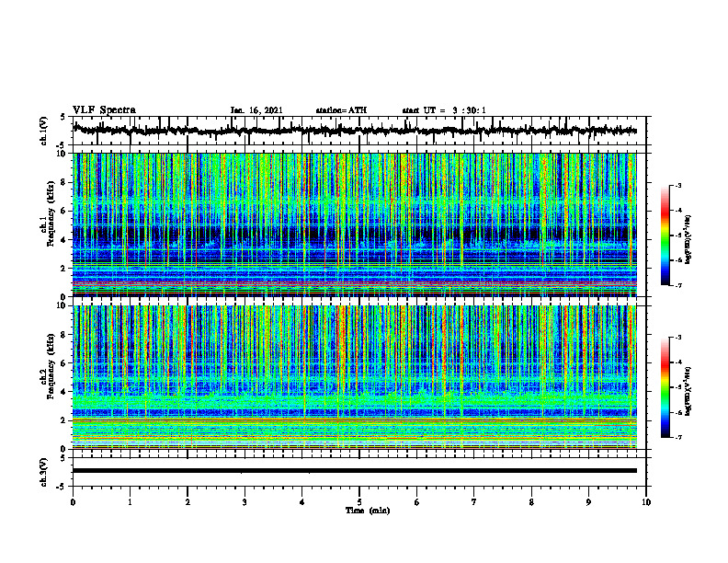Click the ch.1 color bar's log(PSD) label
The width and height of the screenshot is (728, 563).
pos(688,239)
